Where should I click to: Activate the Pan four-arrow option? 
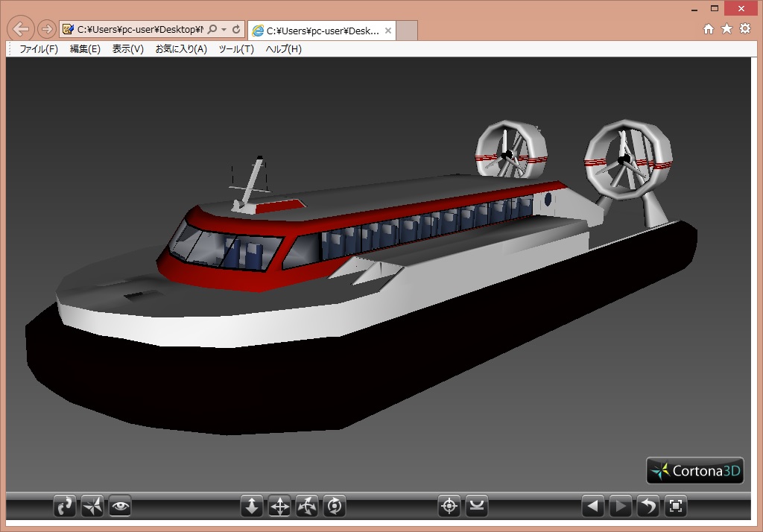[x=279, y=507]
